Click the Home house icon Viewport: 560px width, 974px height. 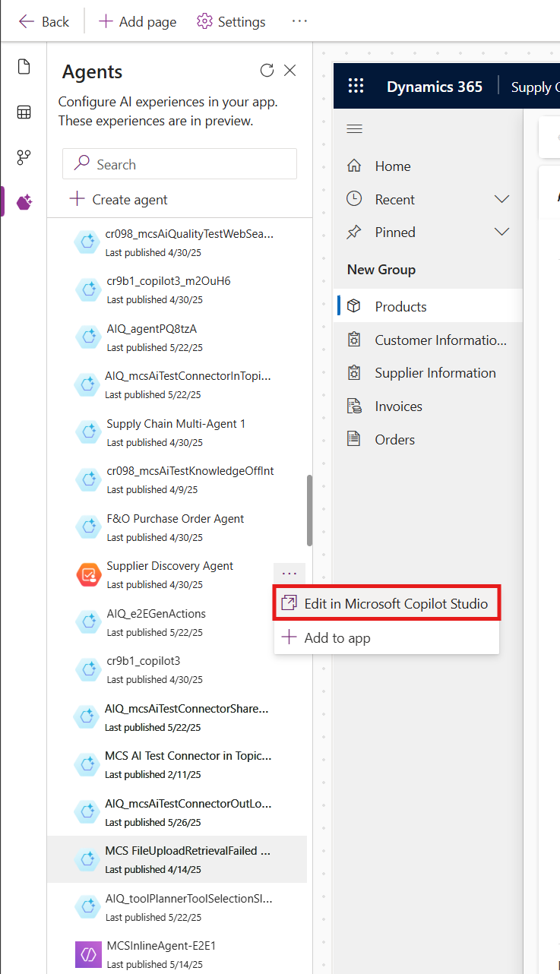(x=354, y=166)
